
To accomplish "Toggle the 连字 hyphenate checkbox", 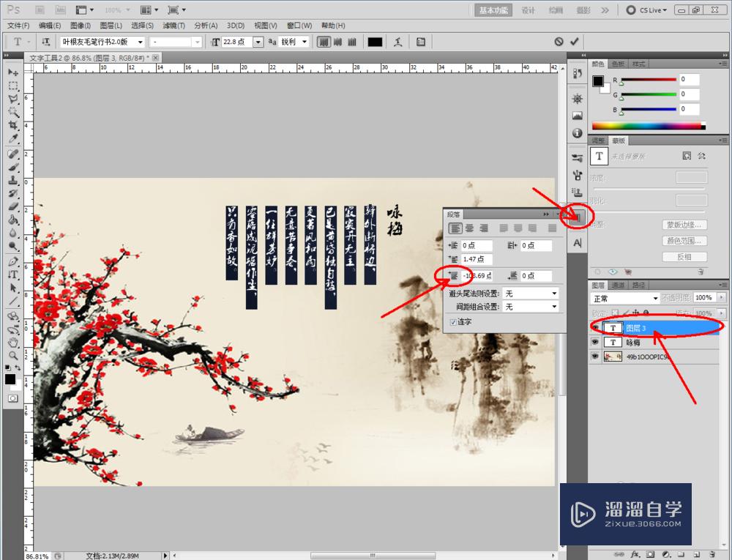I will pyautogui.click(x=453, y=322).
